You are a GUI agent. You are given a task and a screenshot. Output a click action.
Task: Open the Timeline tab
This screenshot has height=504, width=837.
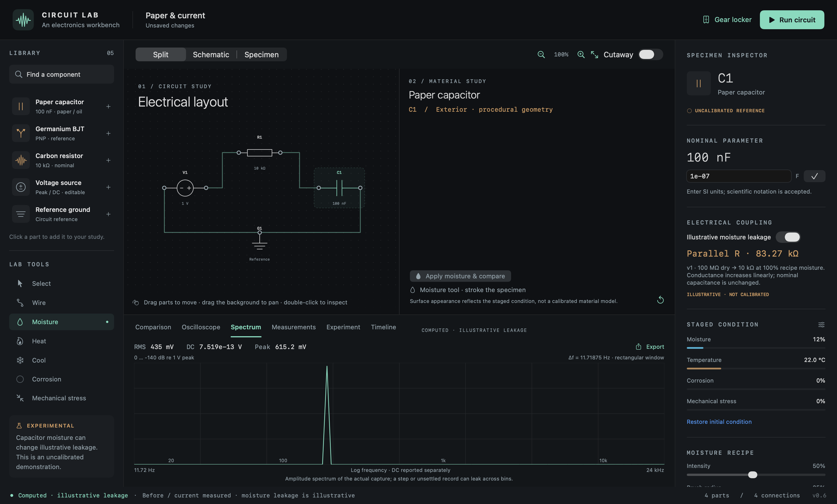384,327
